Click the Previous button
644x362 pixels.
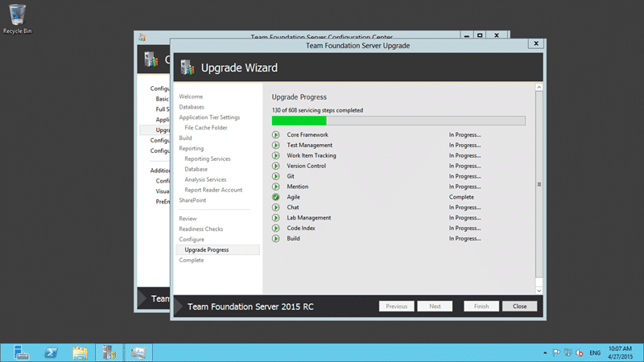(x=396, y=306)
